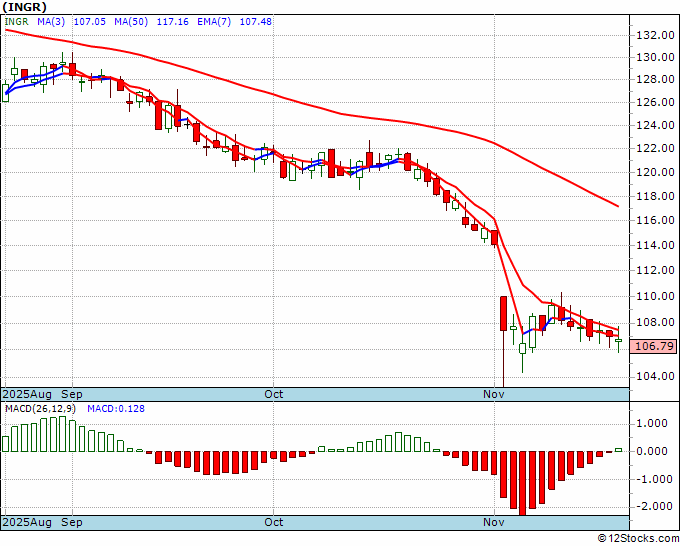This screenshot has width=680, height=546.
Task: Click the 106.79 current price tag
Action: 654,346
